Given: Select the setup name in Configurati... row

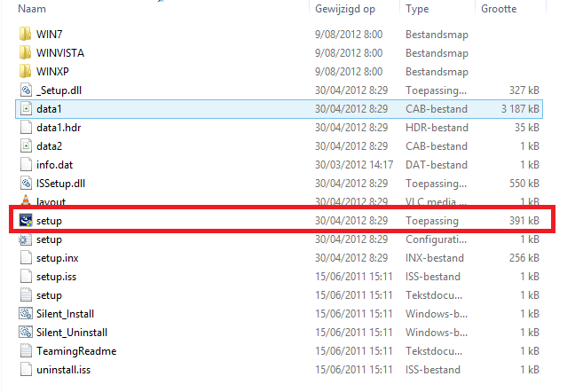Looking at the screenshot, I should point(49,240).
